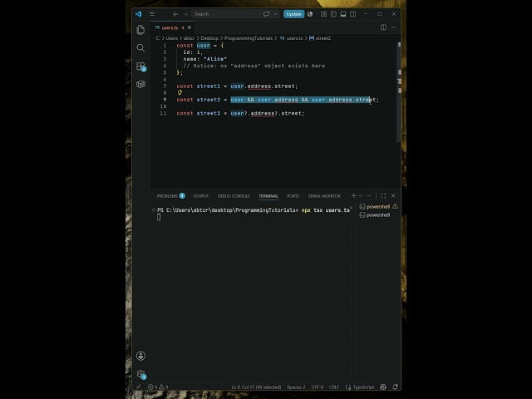Go forward using the right arrow
This screenshot has width=532, height=399.
(x=185, y=14)
